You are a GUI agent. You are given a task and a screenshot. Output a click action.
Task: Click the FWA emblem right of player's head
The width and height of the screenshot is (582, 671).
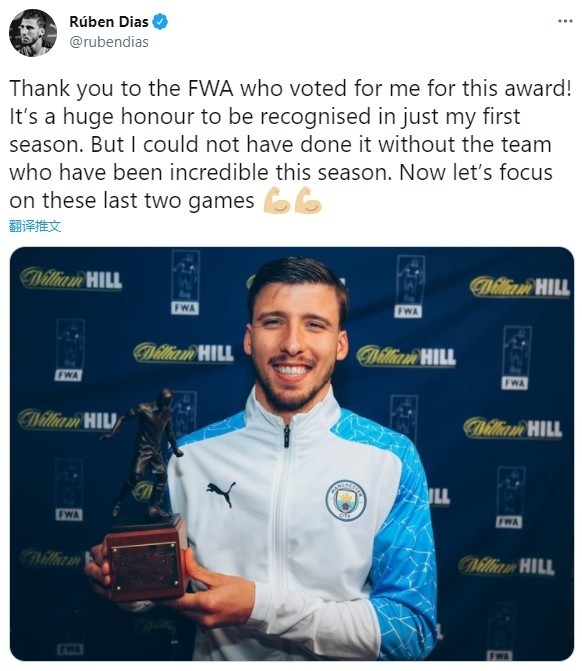[409, 286]
